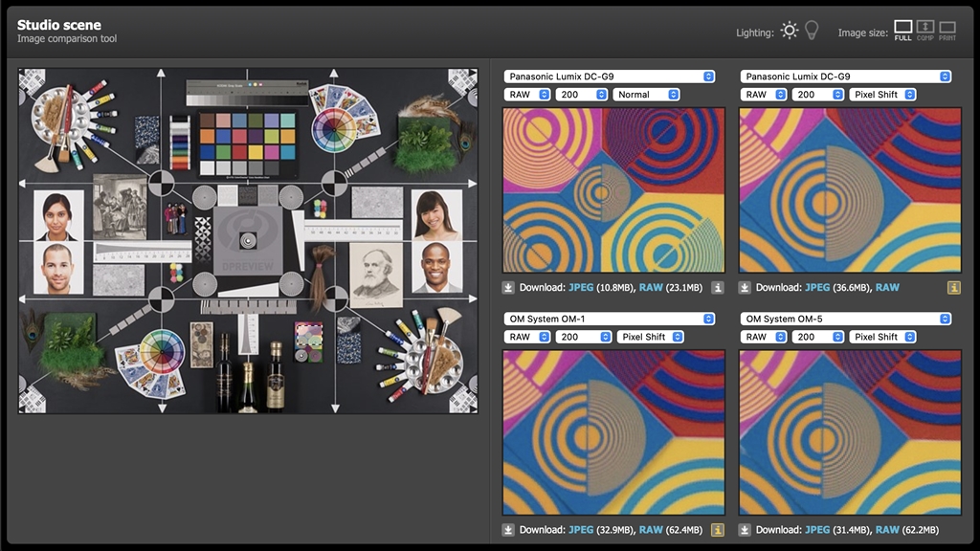The image size is (980, 551).
Task: Open Pixel Shift mode dropdown under OM-1
Action: 650,337
